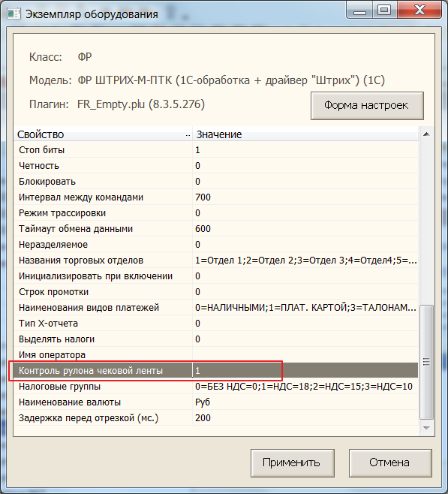Edit value field of Контроль рулона чековой ленты
The width and height of the screenshot is (448, 494).
(x=305, y=371)
